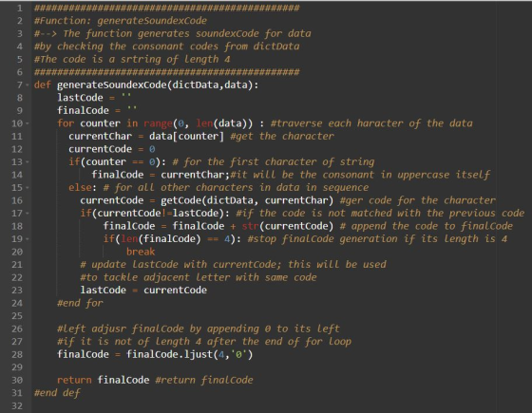This screenshot has height=413, width=532.
Task: Collapse the else block fold at line 15
Action: pyautogui.click(x=28, y=188)
